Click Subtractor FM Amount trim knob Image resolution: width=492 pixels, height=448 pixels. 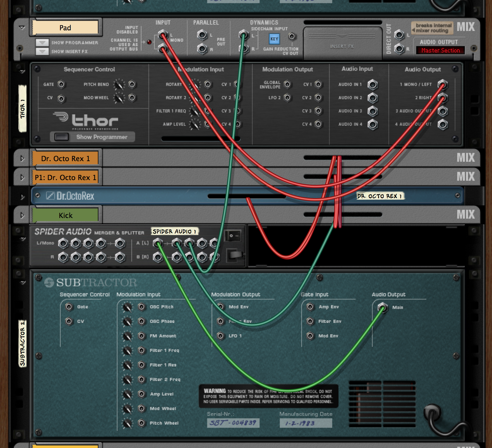pos(127,336)
